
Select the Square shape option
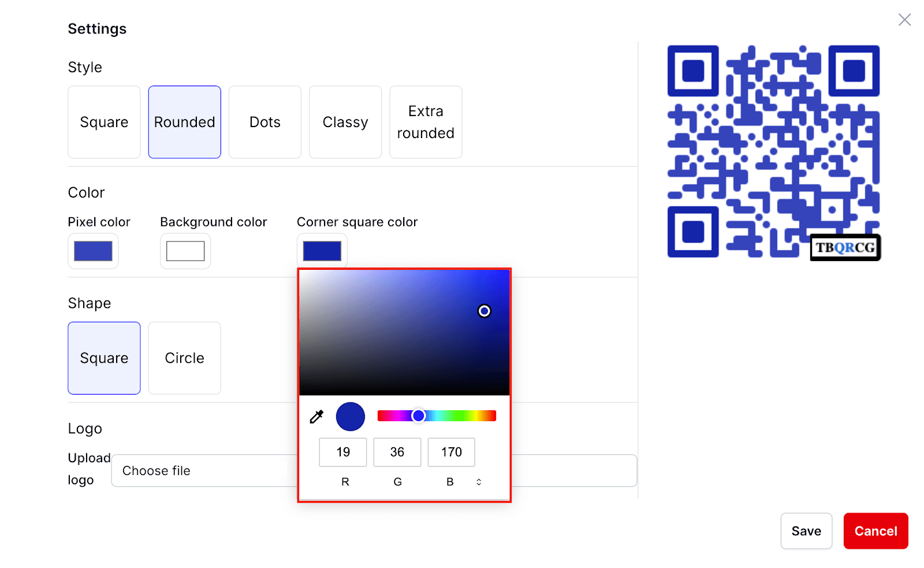104,358
